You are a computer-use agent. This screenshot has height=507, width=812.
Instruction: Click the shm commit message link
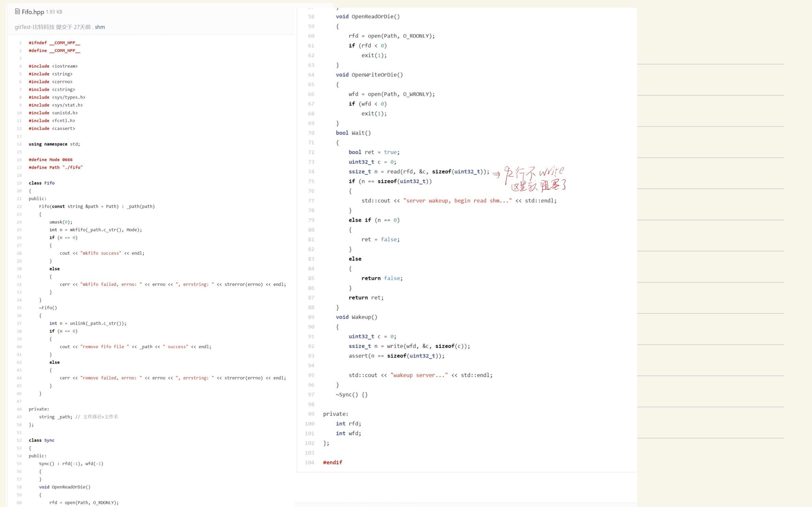click(x=100, y=27)
